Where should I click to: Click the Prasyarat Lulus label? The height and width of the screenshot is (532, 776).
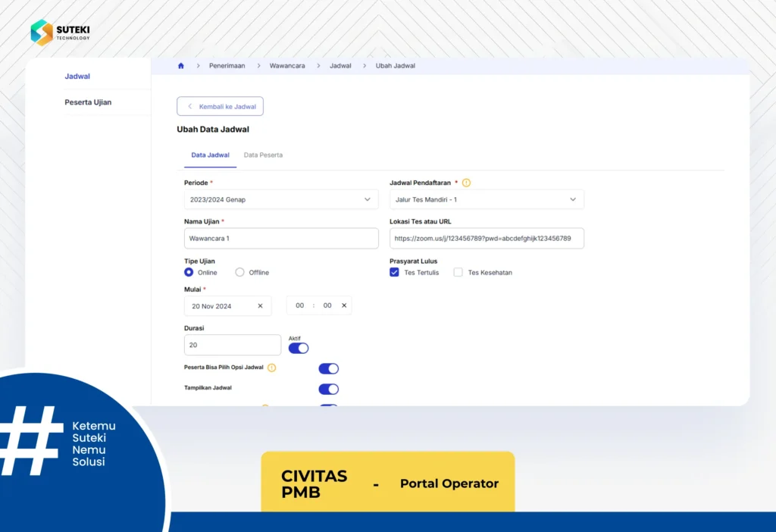tap(413, 261)
